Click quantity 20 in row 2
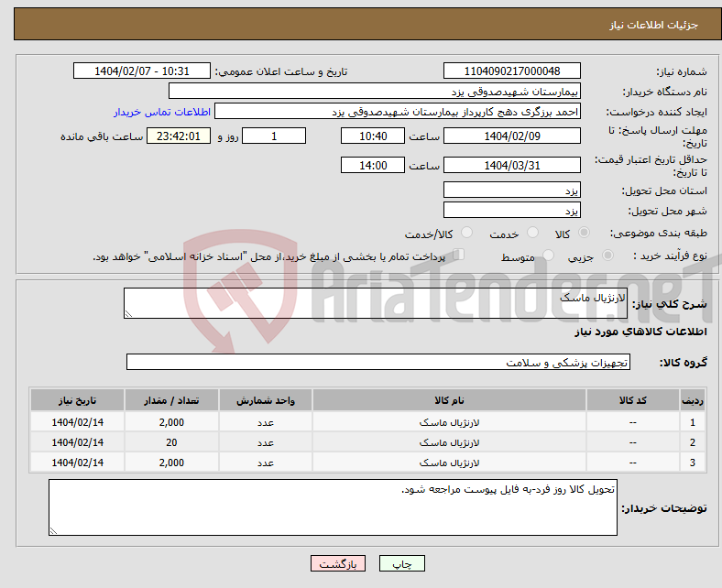The image size is (722, 588). (171, 442)
